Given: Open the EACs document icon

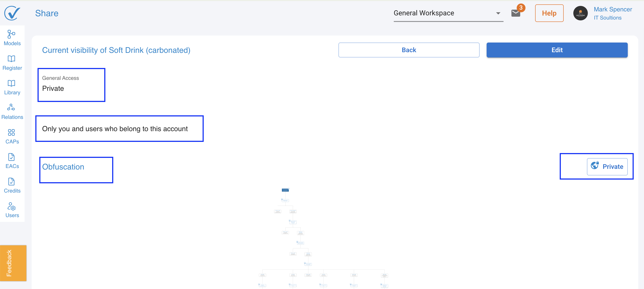Looking at the screenshot, I should point(11,157).
